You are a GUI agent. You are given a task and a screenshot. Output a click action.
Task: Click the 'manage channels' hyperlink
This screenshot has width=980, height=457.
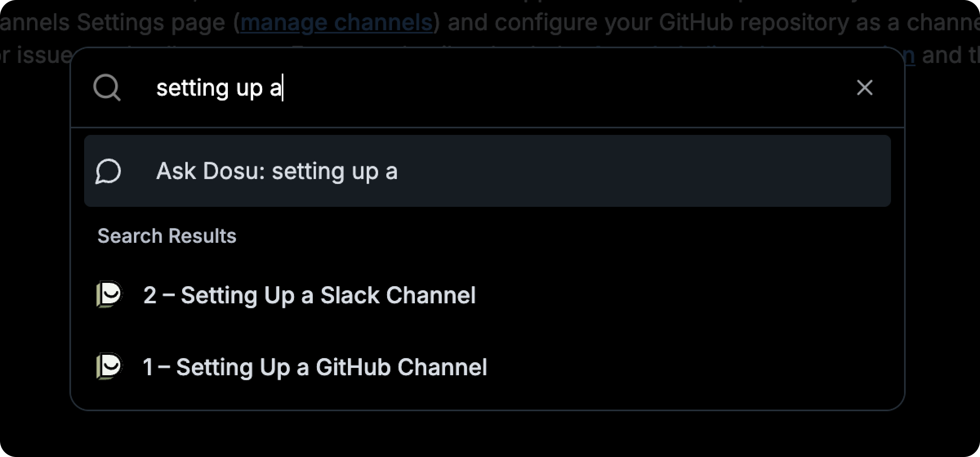coord(336,22)
